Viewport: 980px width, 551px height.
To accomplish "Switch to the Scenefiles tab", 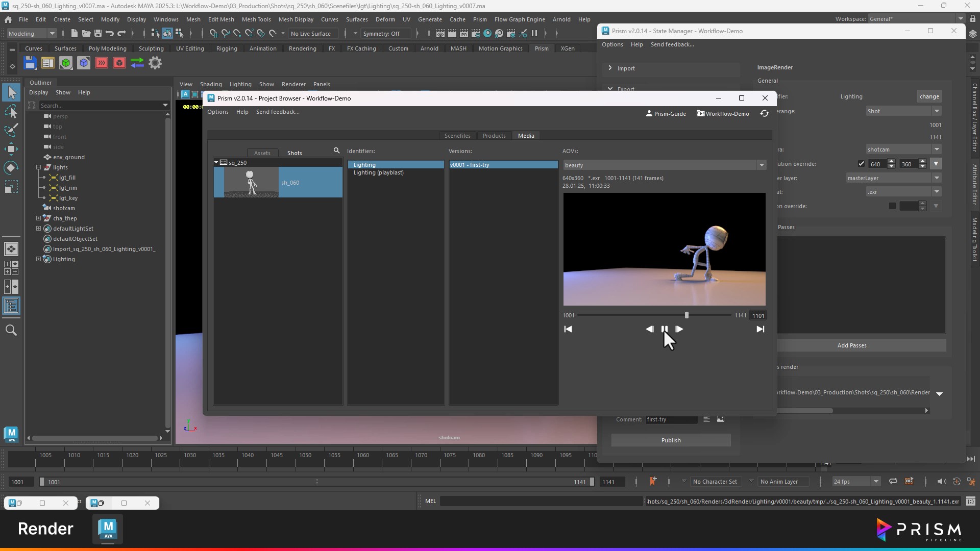I will click(457, 136).
